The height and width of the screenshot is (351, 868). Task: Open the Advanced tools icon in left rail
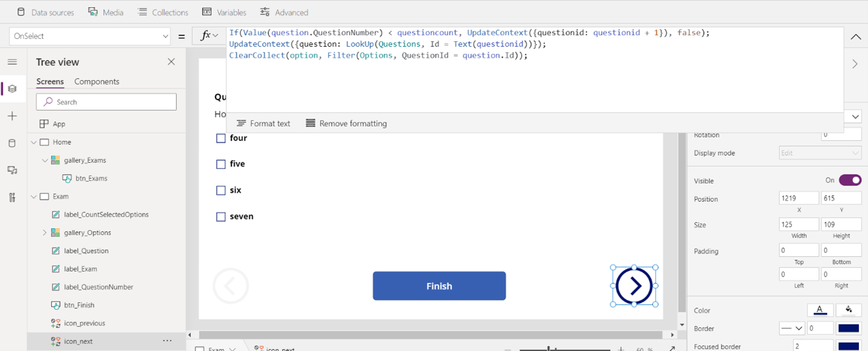coord(12,197)
